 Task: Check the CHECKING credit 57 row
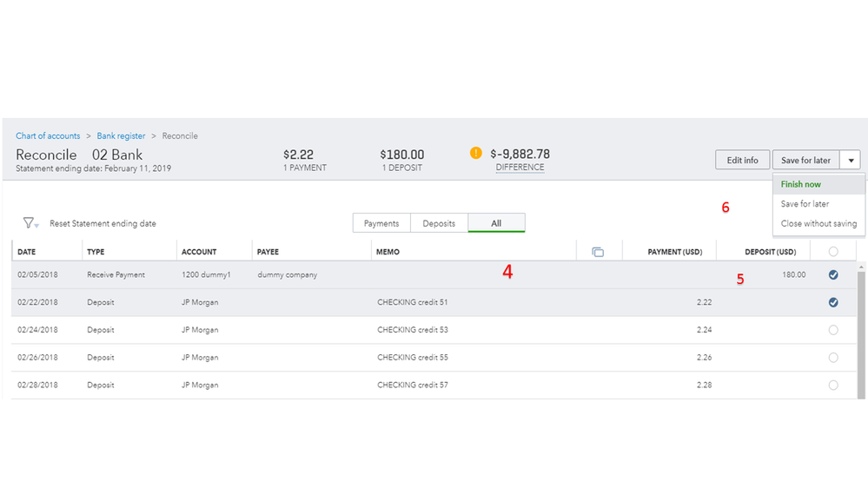[833, 385]
